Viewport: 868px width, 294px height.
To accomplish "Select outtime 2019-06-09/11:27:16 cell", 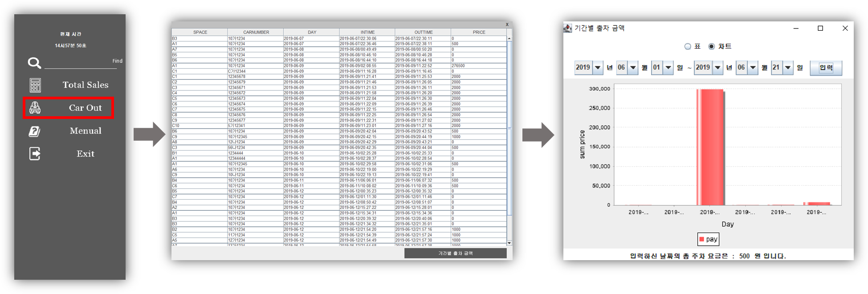I will [x=423, y=126].
